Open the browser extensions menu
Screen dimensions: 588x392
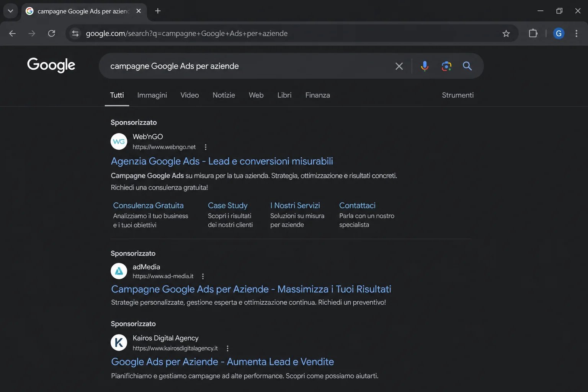click(533, 33)
